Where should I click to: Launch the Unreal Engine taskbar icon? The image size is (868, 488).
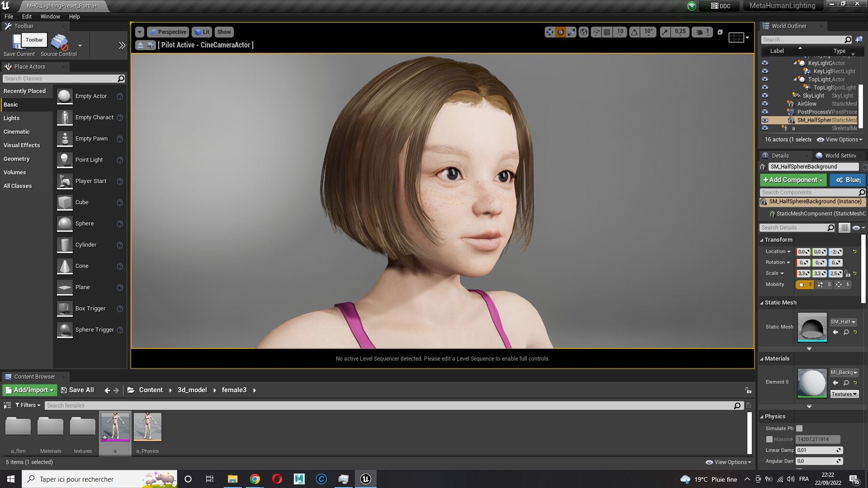coord(366,479)
